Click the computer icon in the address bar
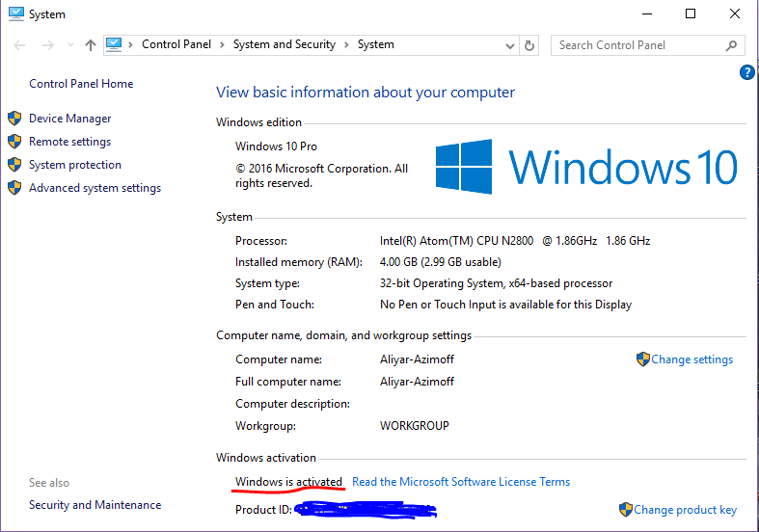Image resolution: width=759 pixels, height=532 pixels. pyautogui.click(x=115, y=44)
